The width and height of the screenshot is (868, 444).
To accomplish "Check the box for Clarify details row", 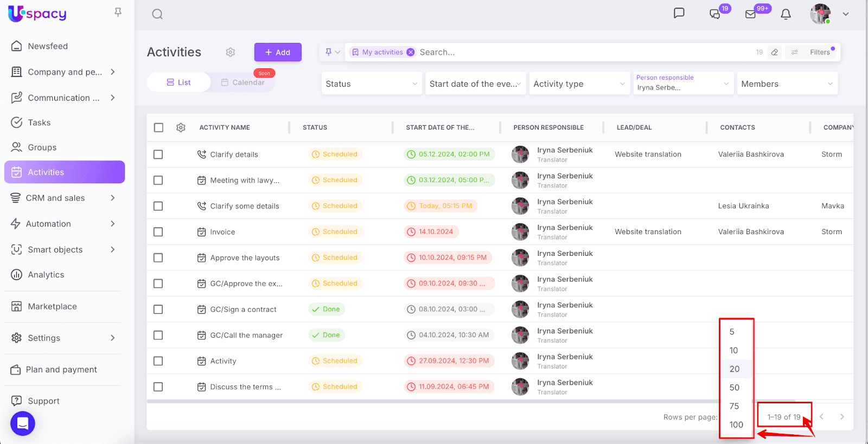I will tap(158, 155).
